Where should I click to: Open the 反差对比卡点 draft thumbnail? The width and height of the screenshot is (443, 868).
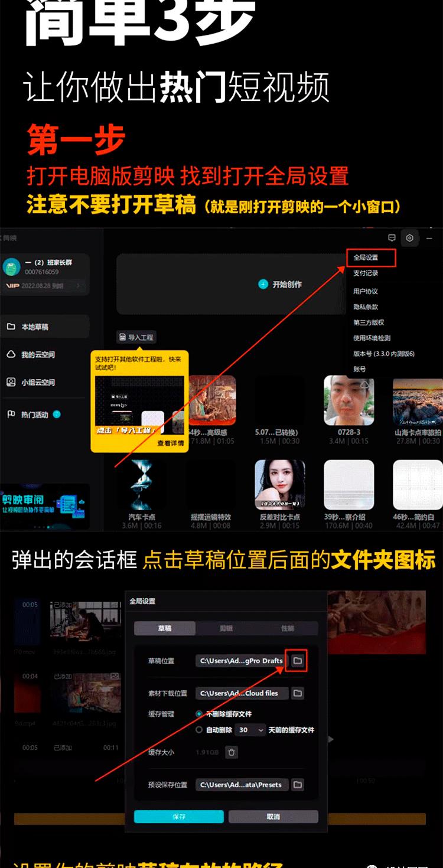coord(280,485)
